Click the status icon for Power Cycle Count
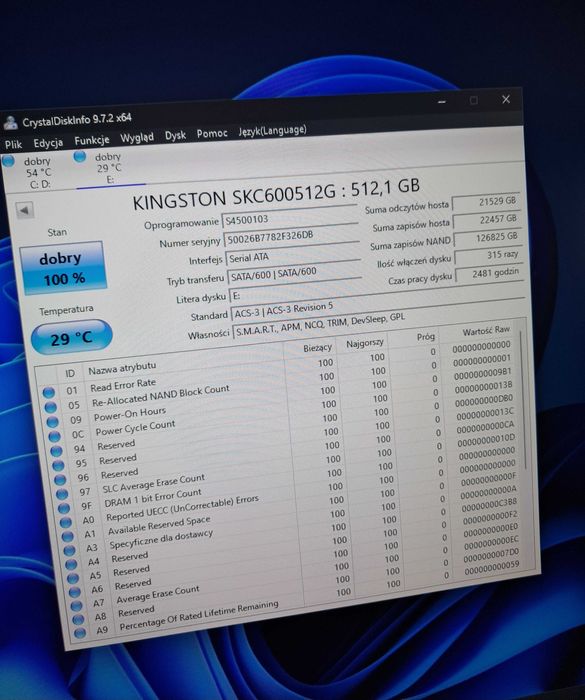Screen dimensions: 585x700 pos(54,436)
